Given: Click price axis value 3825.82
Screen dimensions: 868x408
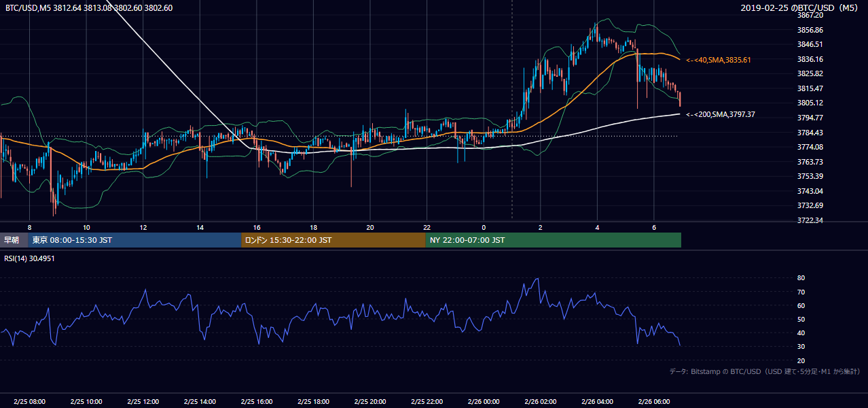Looking at the screenshot, I should [x=810, y=73].
